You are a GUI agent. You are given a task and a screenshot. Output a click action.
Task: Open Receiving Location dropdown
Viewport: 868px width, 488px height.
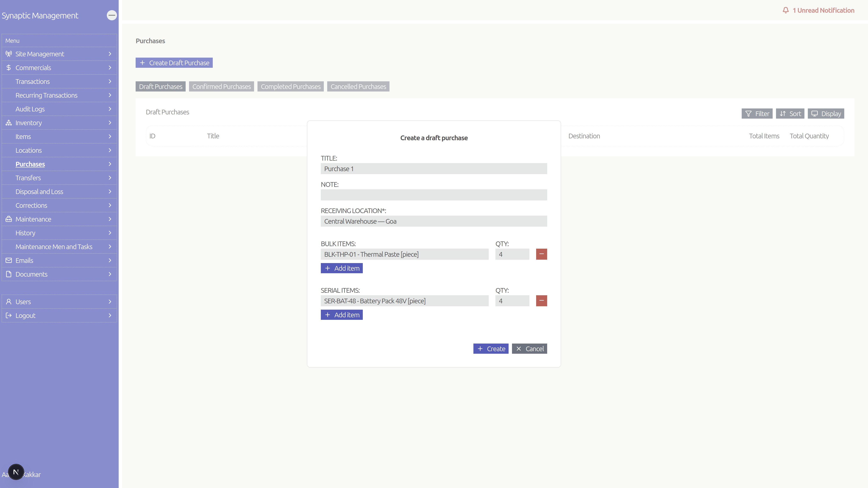434,221
